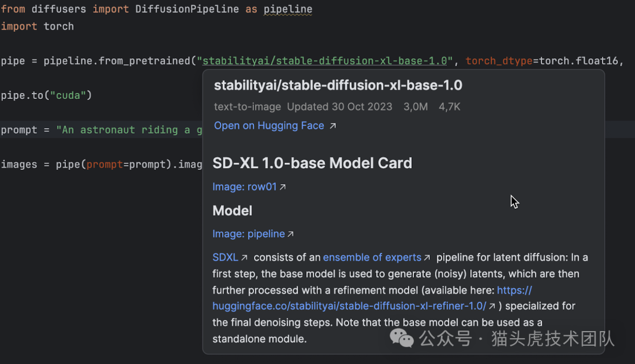
Task: Click the 4,7K likes count
Action: click(x=449, y=106)
